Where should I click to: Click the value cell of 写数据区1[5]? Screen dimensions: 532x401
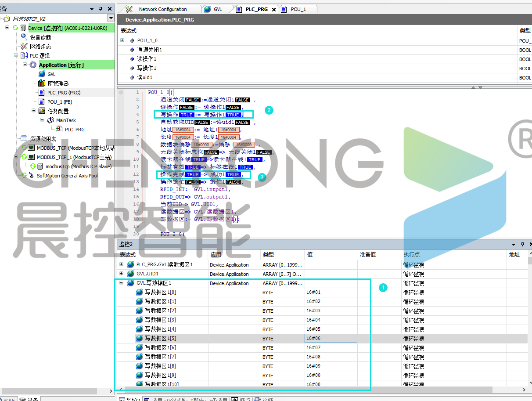tap(331, 339)
